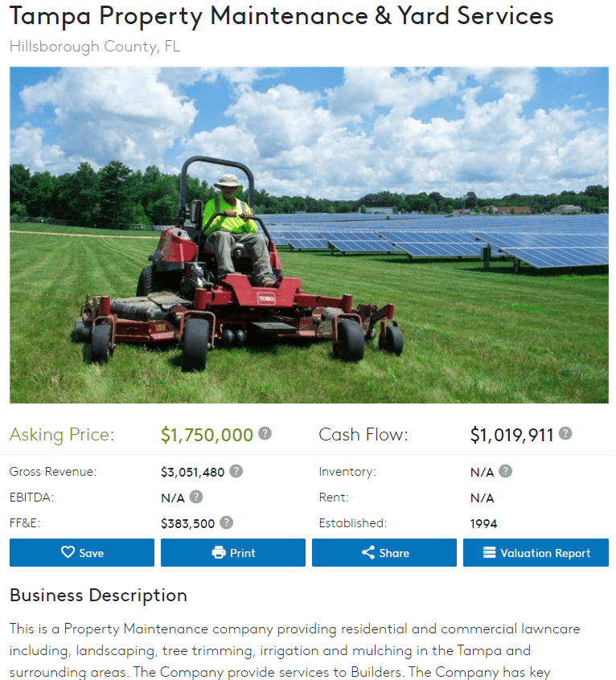Image resolution: width=616 pixels, height=680 pixels.
Task: Open the lawn mower listing photo
Action: coord(309,235)
